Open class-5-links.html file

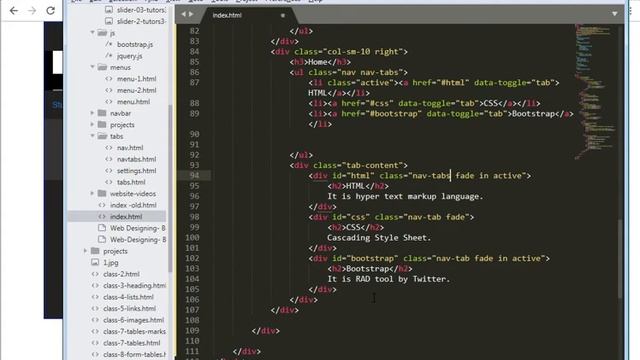[x=129, y=309]
